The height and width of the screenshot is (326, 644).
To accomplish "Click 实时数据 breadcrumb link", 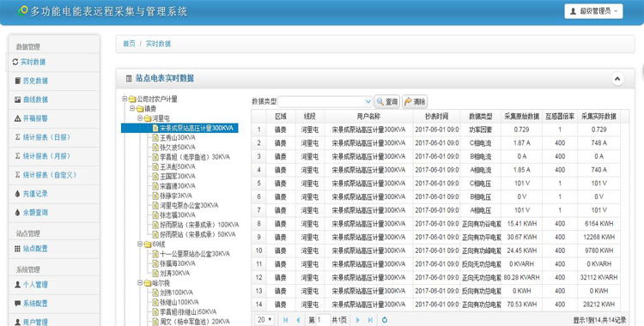I will (158, 44).
